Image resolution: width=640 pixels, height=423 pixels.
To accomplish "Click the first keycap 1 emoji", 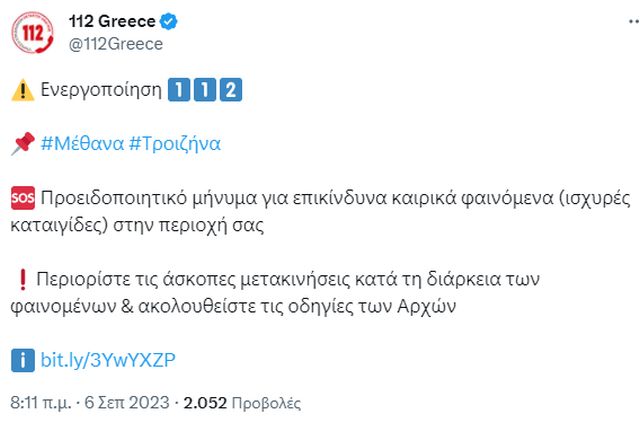I will 180,89.
